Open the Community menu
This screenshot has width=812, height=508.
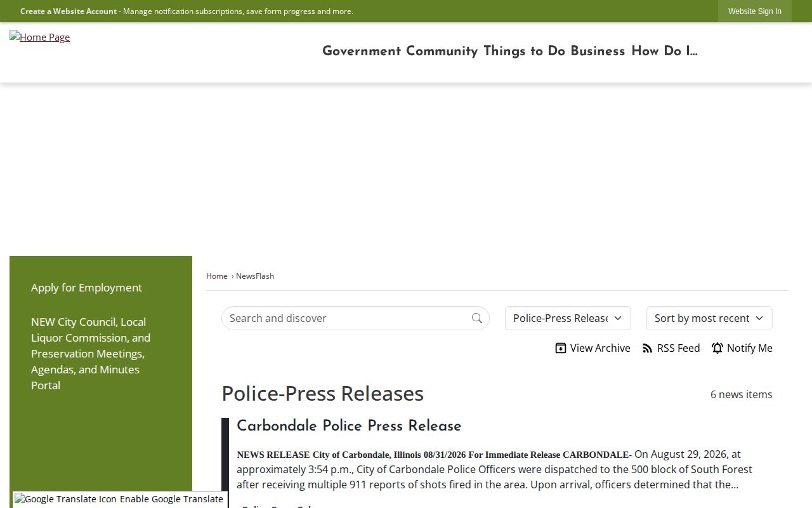[442, 51]
